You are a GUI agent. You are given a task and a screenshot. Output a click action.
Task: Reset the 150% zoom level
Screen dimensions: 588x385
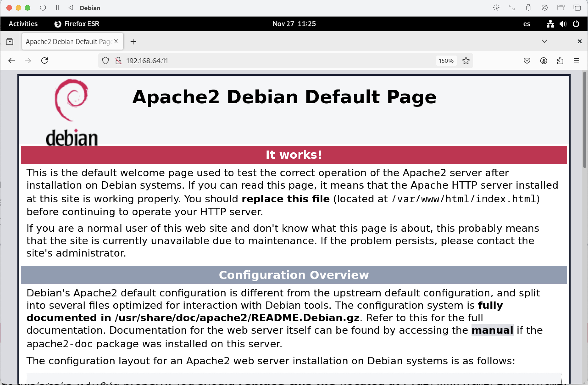(446, 61)
